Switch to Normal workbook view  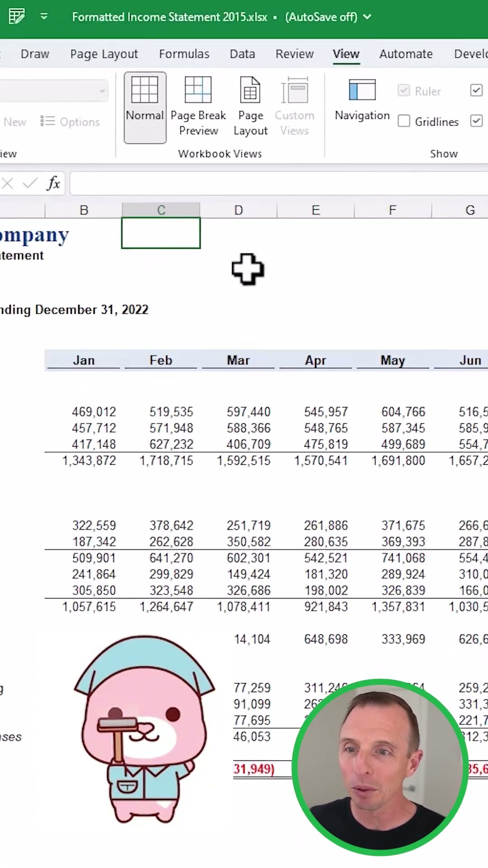pos(145,108)
